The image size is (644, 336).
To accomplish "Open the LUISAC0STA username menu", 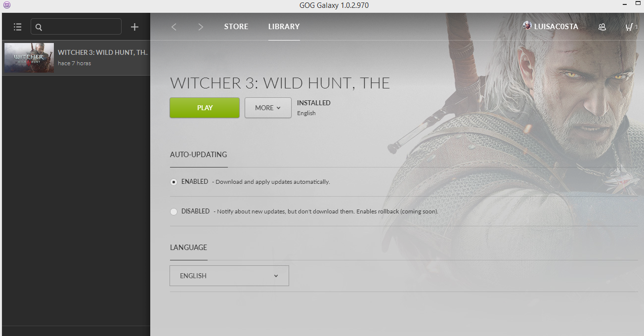I will 556,27.
